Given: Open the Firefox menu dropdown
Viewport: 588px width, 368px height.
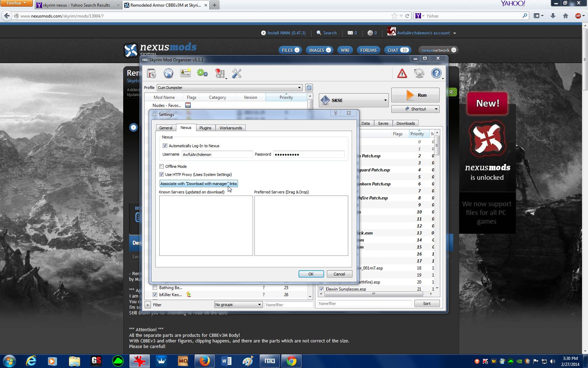Looking at the screenshot, I should point(16,3).
